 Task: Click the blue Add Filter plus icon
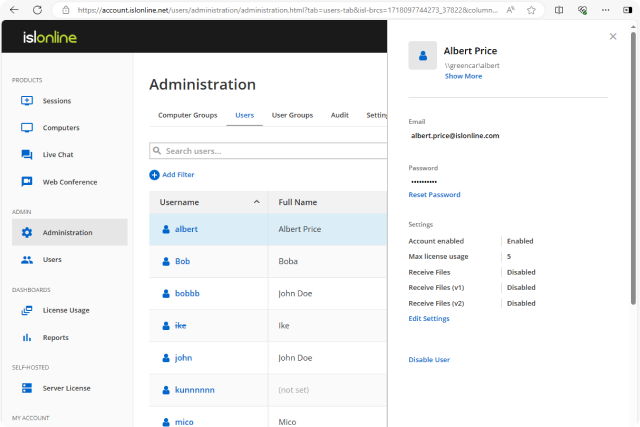[x=154, y=175]
